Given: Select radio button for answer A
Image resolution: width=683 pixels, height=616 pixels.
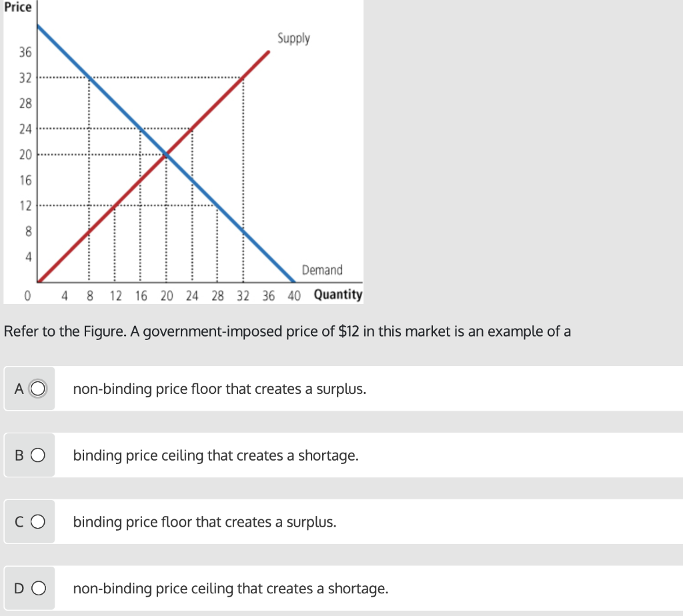Looking at the screenshot, I should click(39, 389).
